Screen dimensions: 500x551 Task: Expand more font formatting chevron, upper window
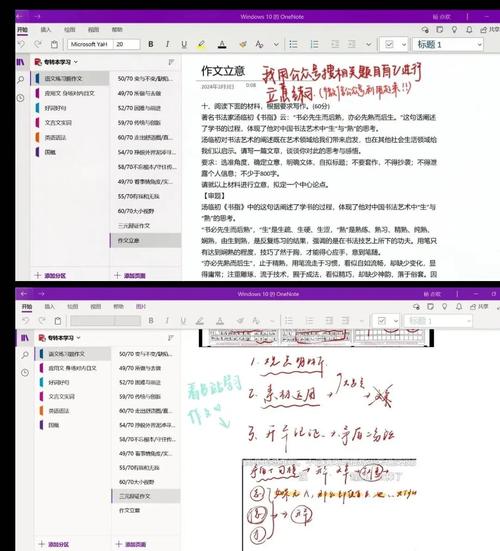pos(276,44)
